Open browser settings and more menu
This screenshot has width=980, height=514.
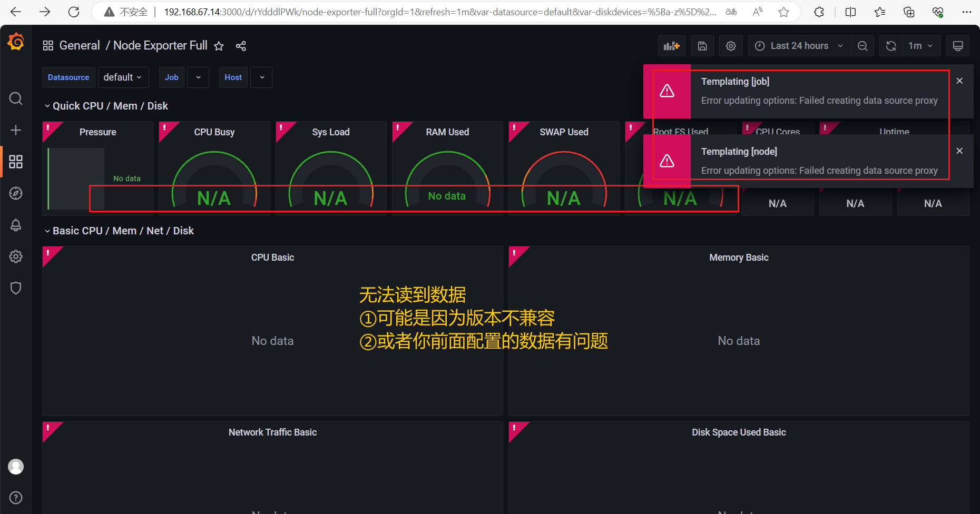tap(966, 12)
